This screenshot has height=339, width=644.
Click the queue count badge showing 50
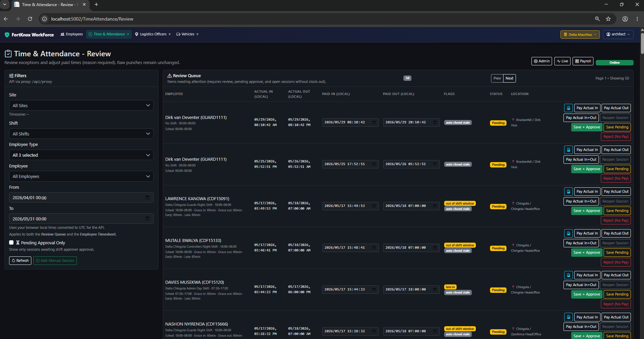point(407,78)
